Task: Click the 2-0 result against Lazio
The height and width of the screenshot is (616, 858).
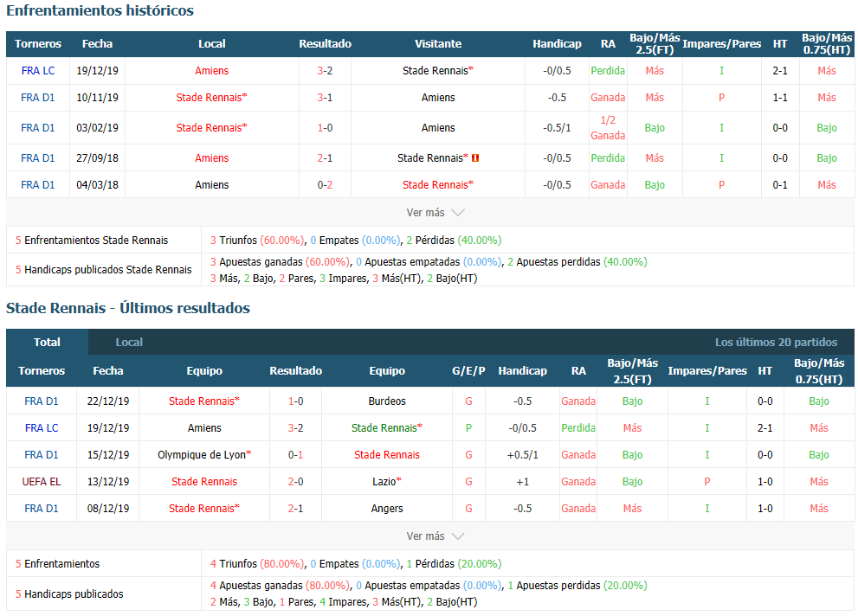Action: (x=295, y=482)
